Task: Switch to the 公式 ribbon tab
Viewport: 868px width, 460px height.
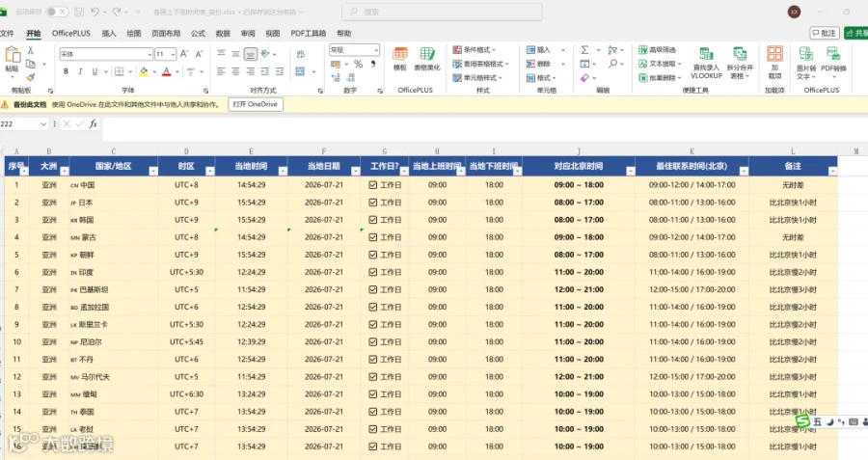Action: coord(198,33)
